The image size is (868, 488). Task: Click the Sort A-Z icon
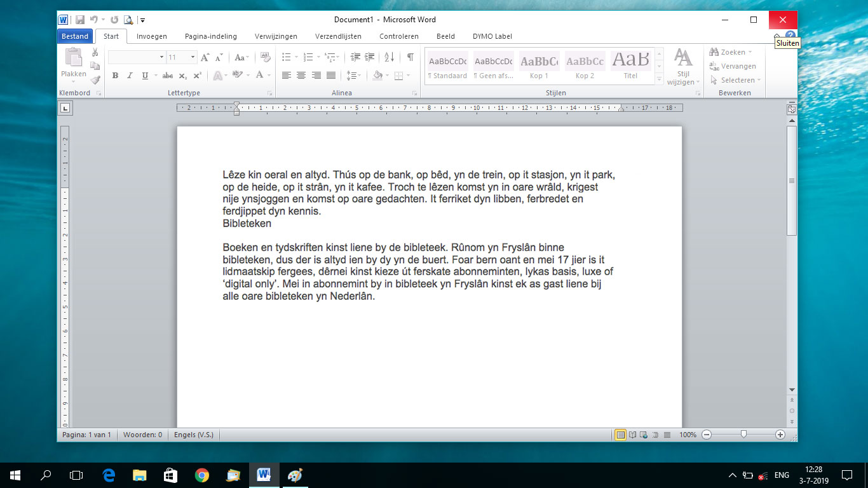(x=390, y=57)
